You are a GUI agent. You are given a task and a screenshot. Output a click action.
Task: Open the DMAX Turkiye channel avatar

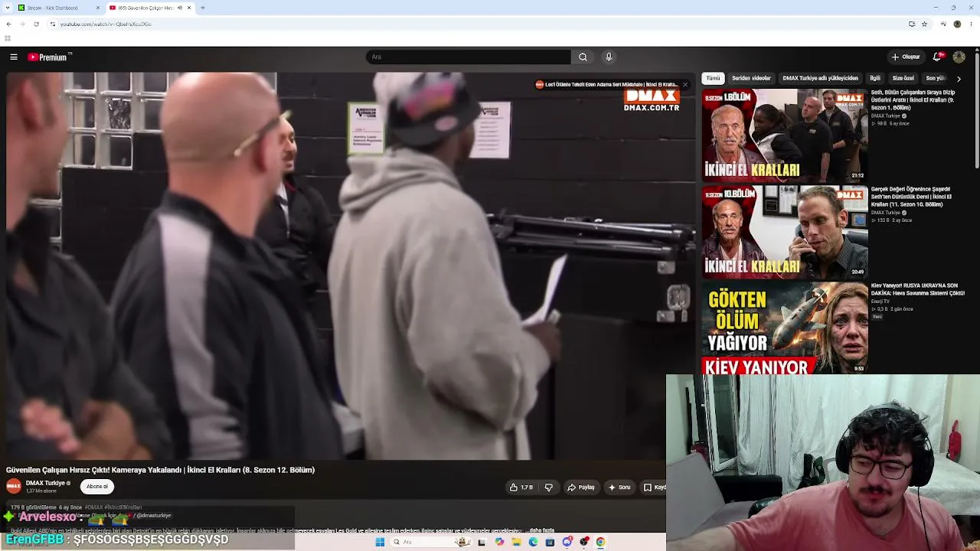pyautogui.click(x=14, y=487)
